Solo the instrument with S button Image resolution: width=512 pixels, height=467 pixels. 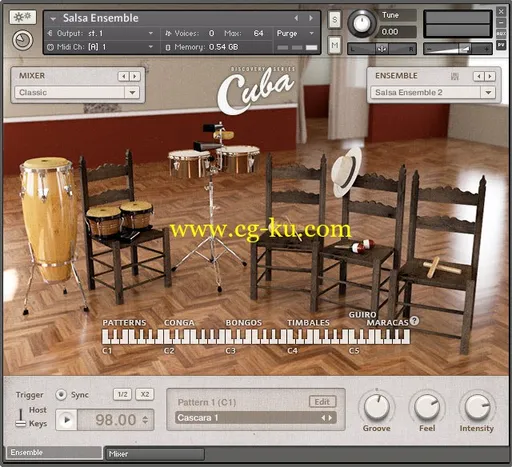pyautogui.click(x=335, y=20)
